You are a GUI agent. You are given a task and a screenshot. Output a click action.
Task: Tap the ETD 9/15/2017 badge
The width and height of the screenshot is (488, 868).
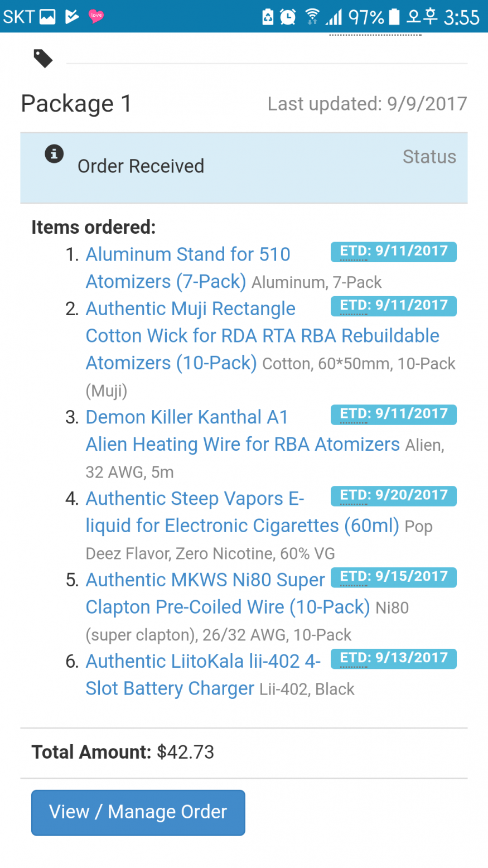coord(393,577)
